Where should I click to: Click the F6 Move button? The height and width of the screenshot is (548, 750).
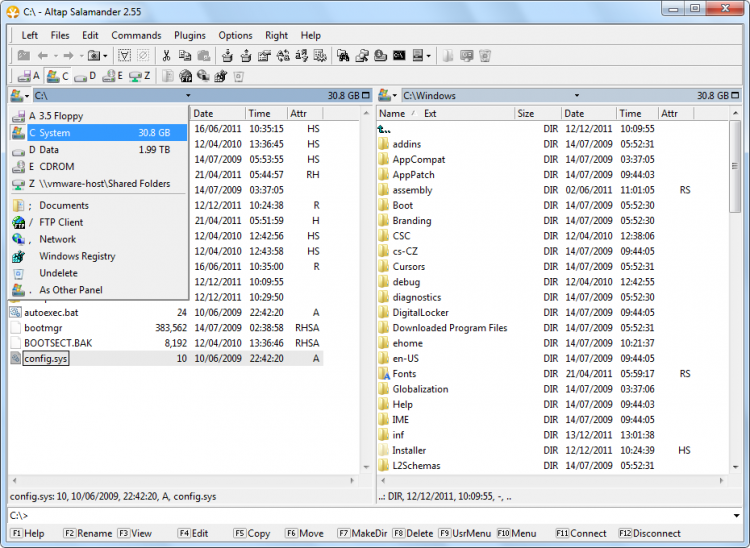[304, 534]
